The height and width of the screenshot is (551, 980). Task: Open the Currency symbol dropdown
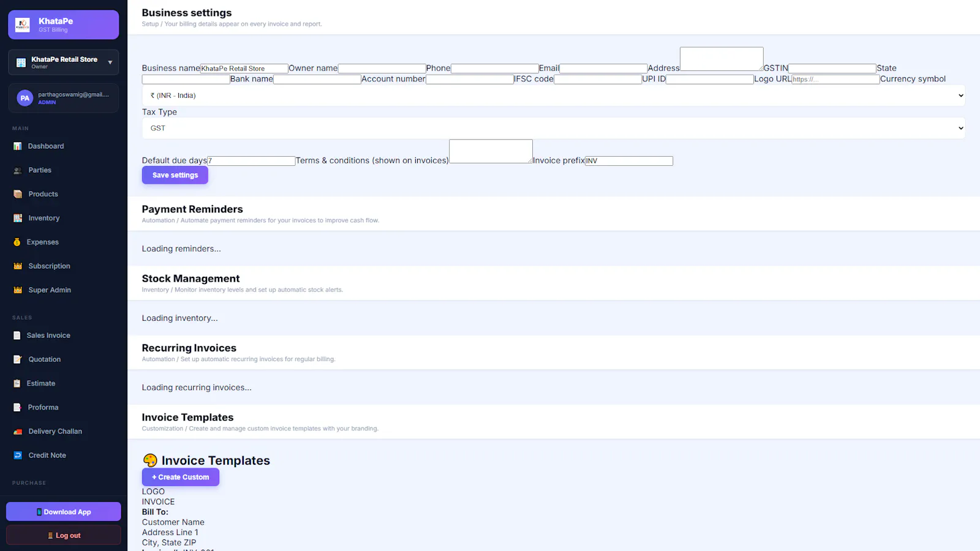(554, 96)
